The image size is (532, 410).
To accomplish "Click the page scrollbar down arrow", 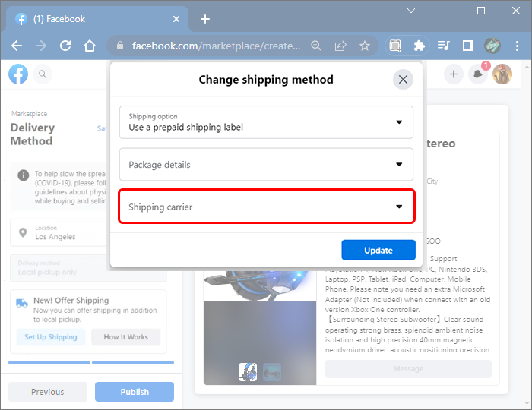I will pos(527,403).
